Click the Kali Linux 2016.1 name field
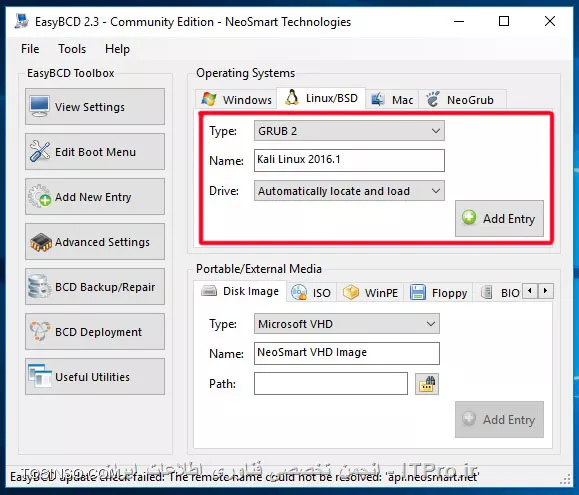The height and width of the screenshot is (495, 579). 349,160
